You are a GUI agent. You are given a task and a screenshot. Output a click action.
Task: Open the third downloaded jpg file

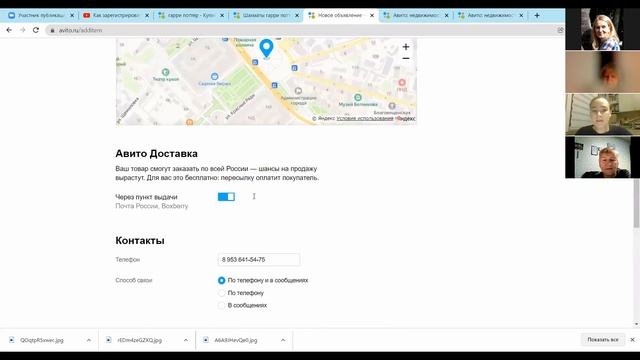click(236, 340)
